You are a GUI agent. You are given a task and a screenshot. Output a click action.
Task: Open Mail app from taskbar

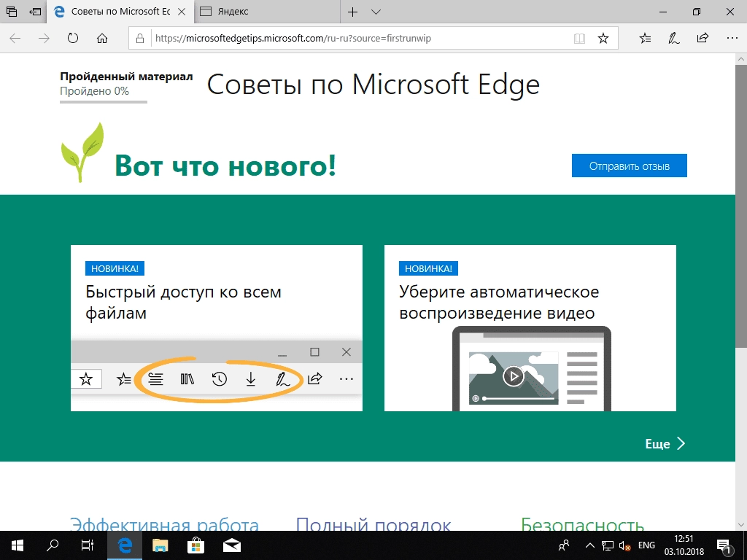[x=232, y=545]
